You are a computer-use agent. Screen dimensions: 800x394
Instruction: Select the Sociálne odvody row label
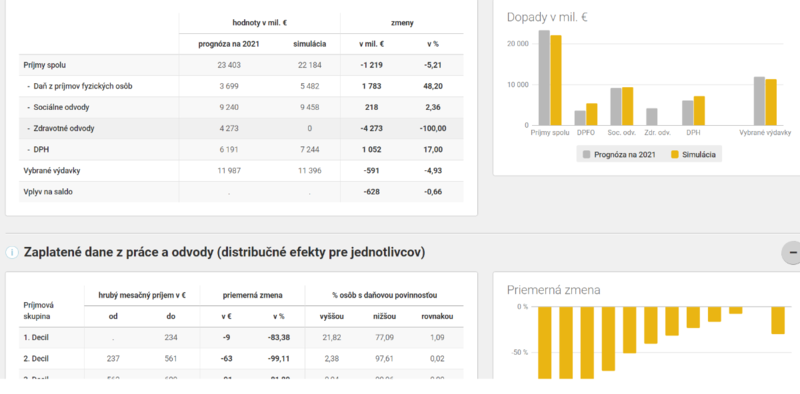61,108
